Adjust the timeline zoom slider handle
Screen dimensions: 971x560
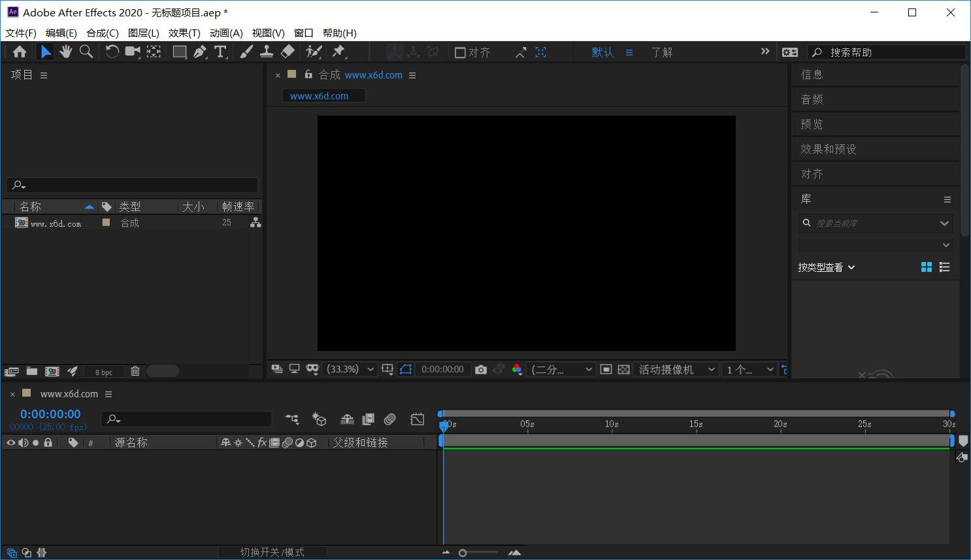pyautogui.click(x=463, y=553)
